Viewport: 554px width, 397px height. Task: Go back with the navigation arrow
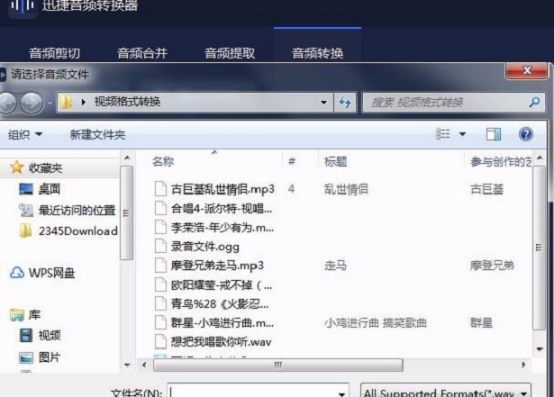7,102
